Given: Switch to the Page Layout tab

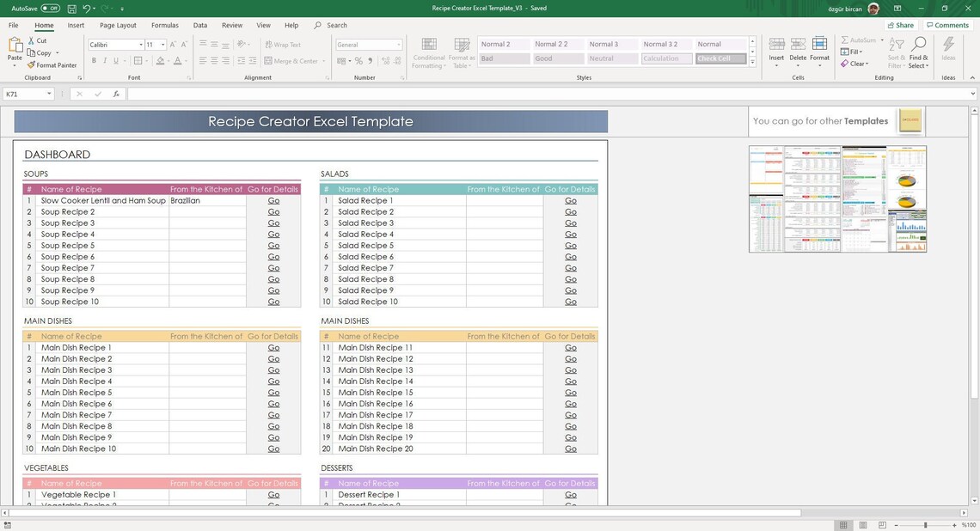Looking at the screenshot, I should 118,26.
